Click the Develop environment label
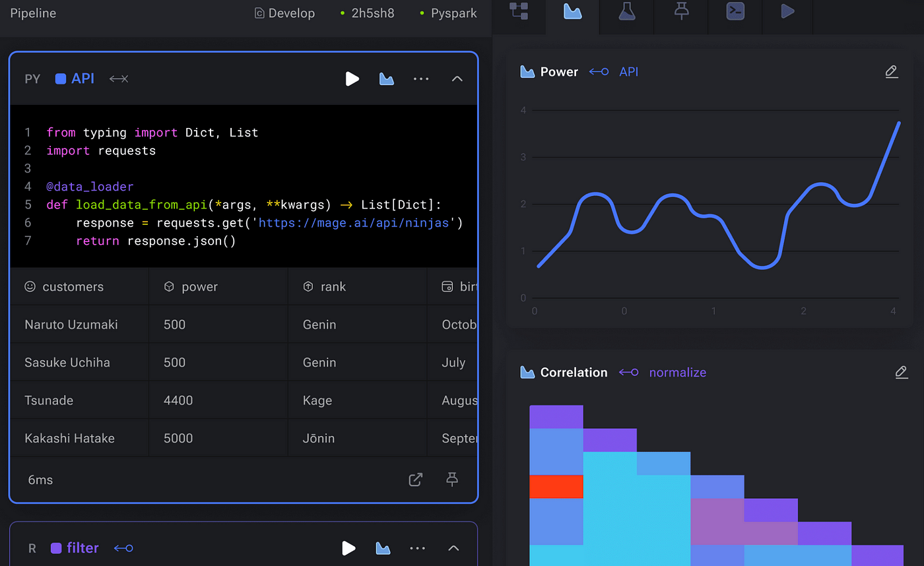Screen dimensions: 924x566 pyautogui.click(x=284, y=13)
